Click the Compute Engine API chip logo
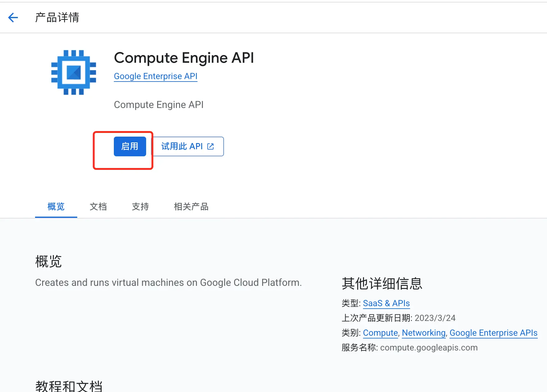 click(73, 72)
